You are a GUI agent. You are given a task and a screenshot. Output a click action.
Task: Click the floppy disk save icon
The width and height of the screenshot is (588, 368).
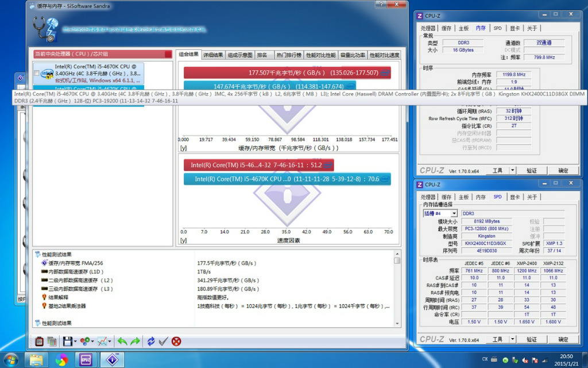point(68,341)
